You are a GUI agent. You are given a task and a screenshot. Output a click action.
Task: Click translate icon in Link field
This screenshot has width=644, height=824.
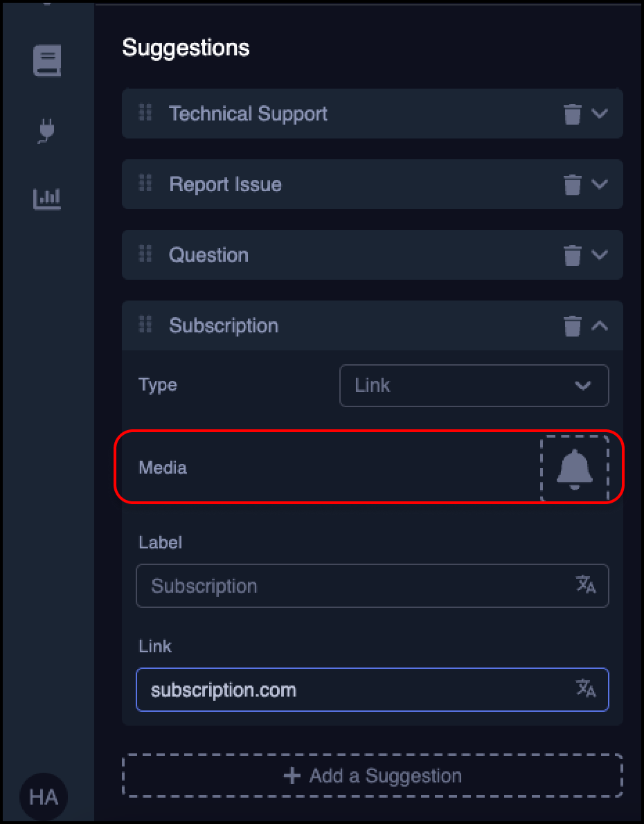click(x=586, y=689)
